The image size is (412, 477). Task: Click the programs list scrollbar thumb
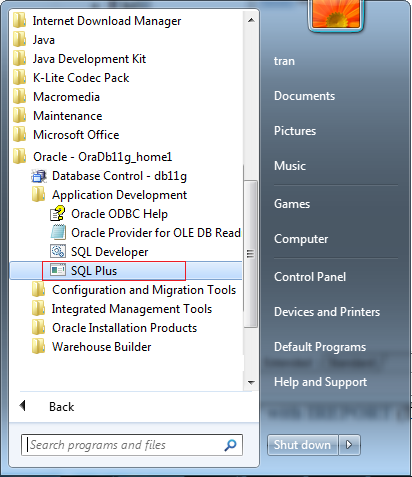pyautogui.click(x=251, y=253)
